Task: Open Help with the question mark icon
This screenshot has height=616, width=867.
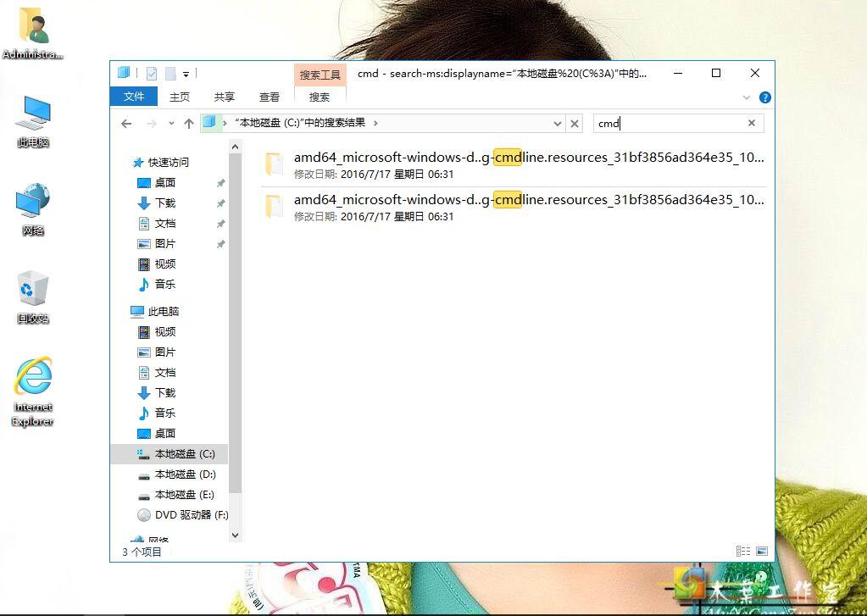Action: pyautogui.click(x=764, y=97)
